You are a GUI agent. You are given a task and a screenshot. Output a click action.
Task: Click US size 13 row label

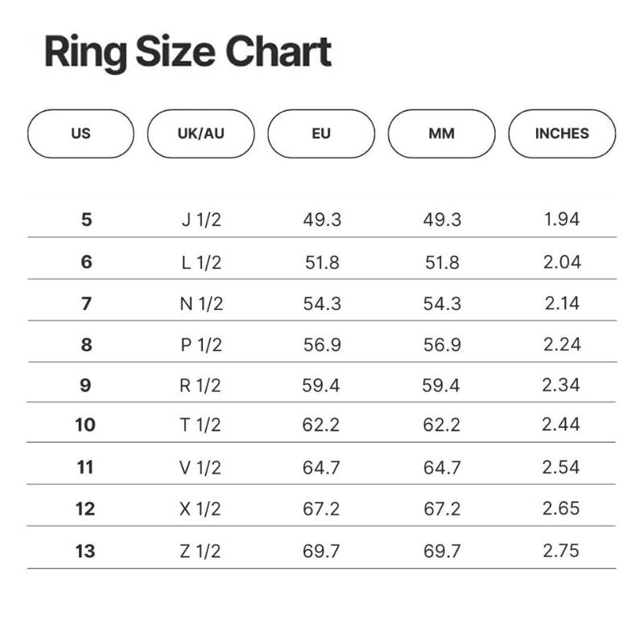coord(85,551)
